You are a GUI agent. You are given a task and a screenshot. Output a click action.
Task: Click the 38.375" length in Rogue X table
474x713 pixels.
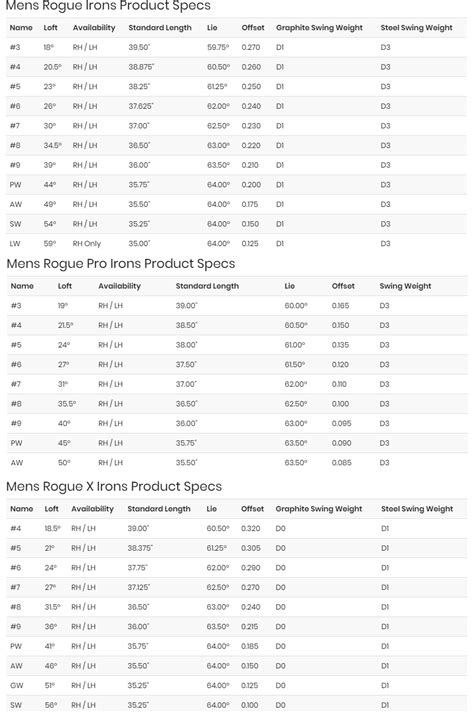[140, 548]
